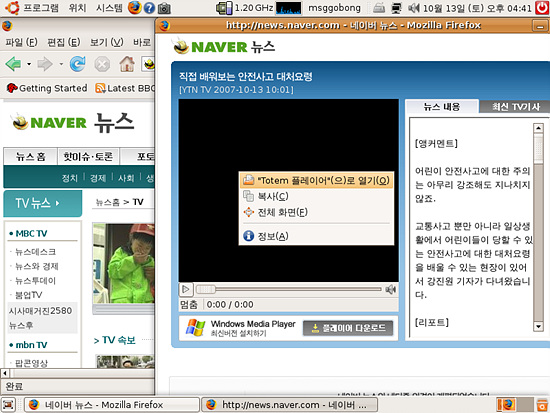Screen dimensions: 550x413
Task: Open 시사매거진2580 in the sidebar
Action: click(x=40, y=311)
